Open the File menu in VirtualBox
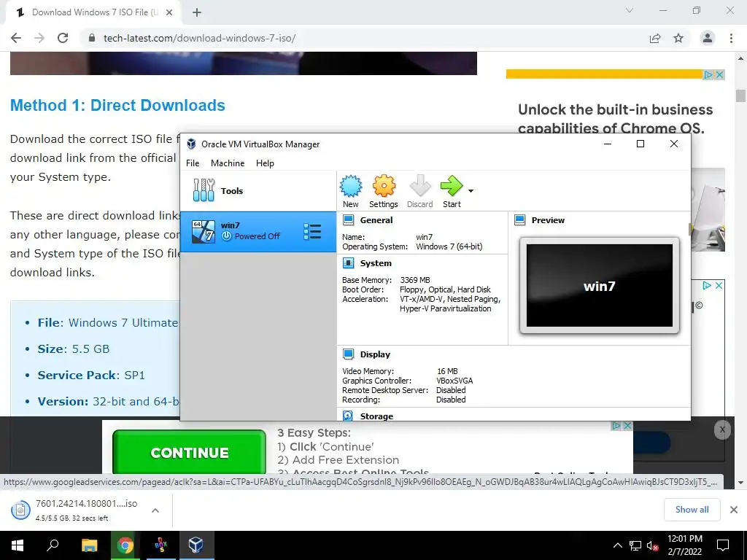Viewport: 747px width, 560px height. (193, 163)
